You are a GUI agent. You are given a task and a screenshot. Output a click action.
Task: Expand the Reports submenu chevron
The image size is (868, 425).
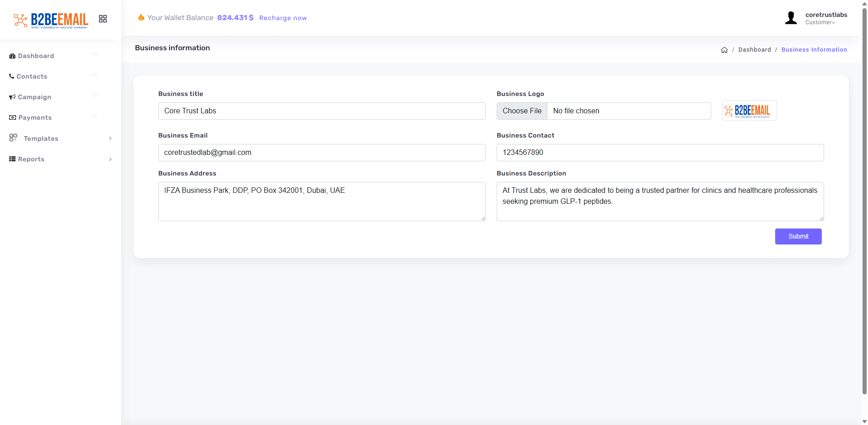110,159
